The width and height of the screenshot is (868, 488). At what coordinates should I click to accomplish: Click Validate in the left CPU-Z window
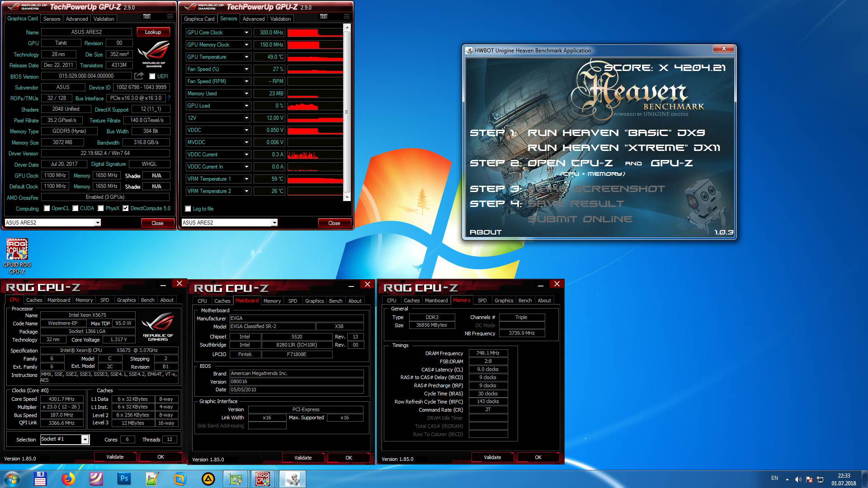[x=115, y=457]
